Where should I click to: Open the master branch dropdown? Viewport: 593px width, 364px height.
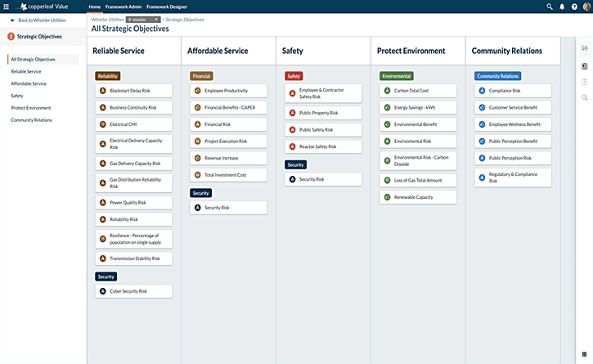(143, 20)
